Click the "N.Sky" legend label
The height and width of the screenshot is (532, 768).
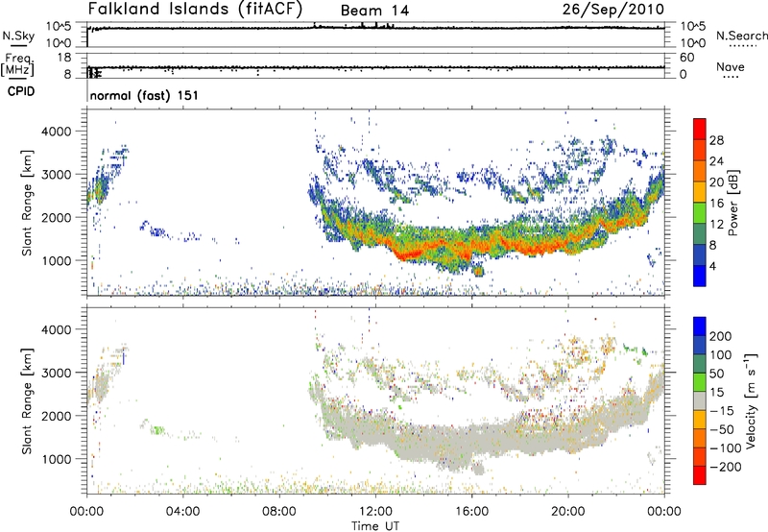(x=18, y=36)
